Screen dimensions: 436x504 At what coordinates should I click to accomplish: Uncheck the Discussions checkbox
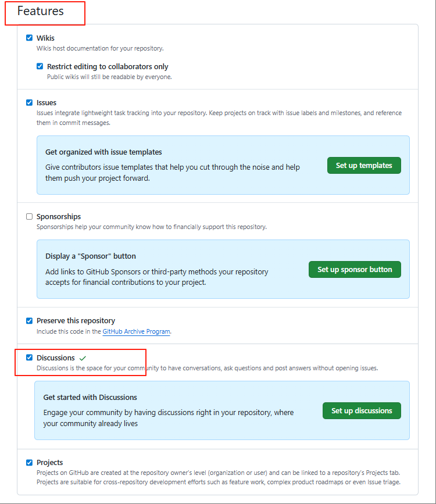point(30,358)
